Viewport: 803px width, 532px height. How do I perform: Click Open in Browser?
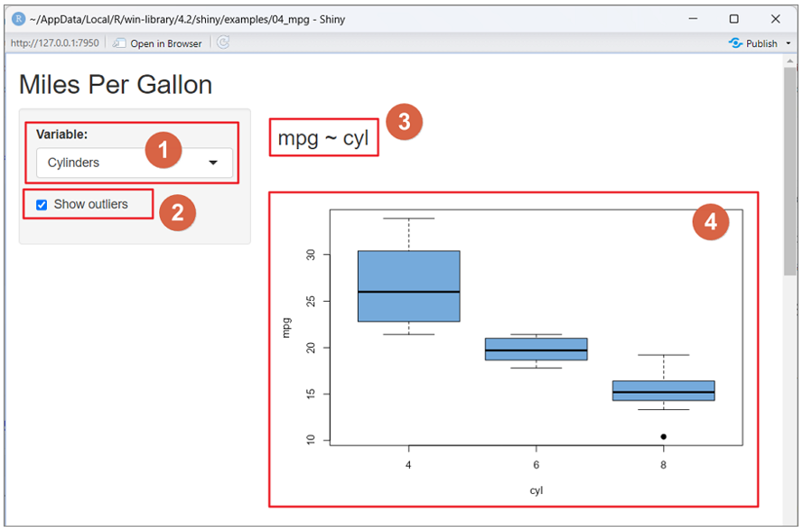pos(157,43)
